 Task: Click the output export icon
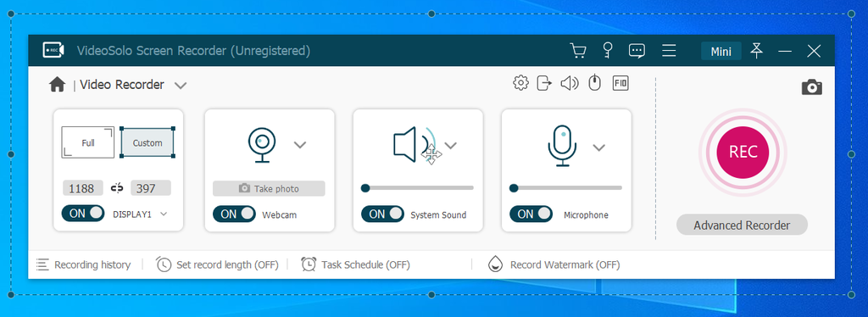tap(545, 84)
